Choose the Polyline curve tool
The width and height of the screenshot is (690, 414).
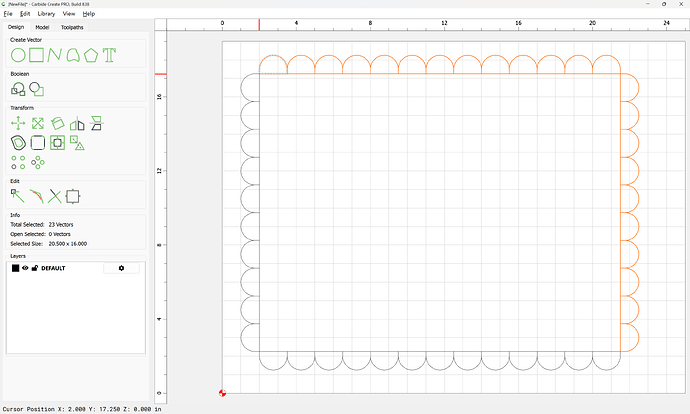click(x=54, y=54)
